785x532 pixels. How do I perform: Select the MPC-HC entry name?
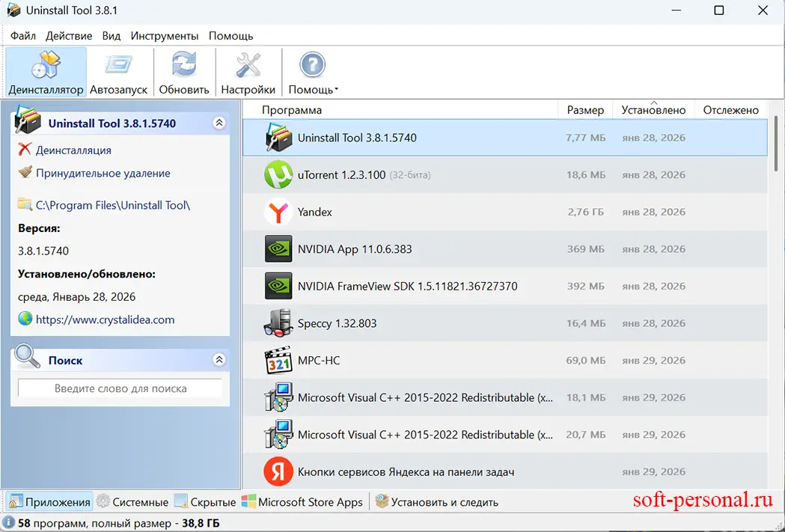(x=319, y=361)
